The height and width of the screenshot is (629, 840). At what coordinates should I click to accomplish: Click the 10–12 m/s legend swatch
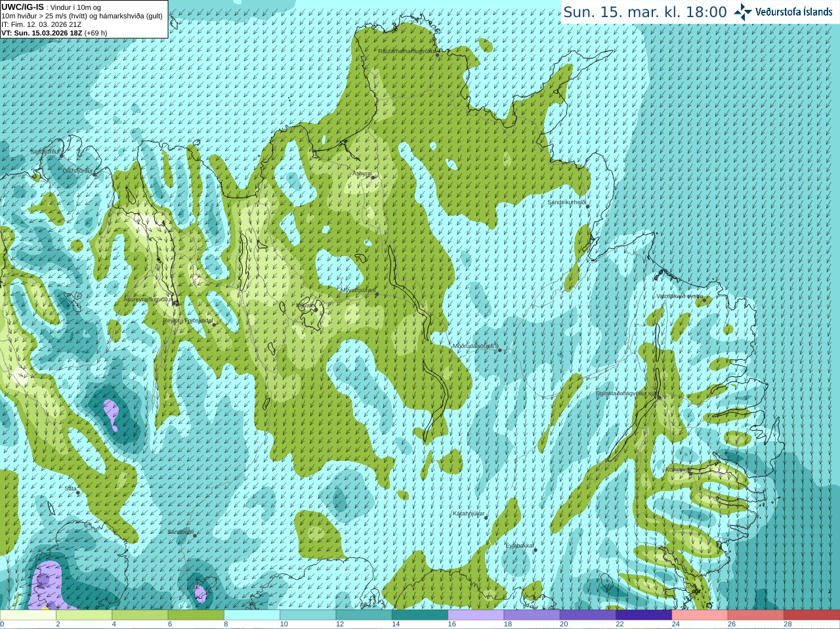(308, 615)
